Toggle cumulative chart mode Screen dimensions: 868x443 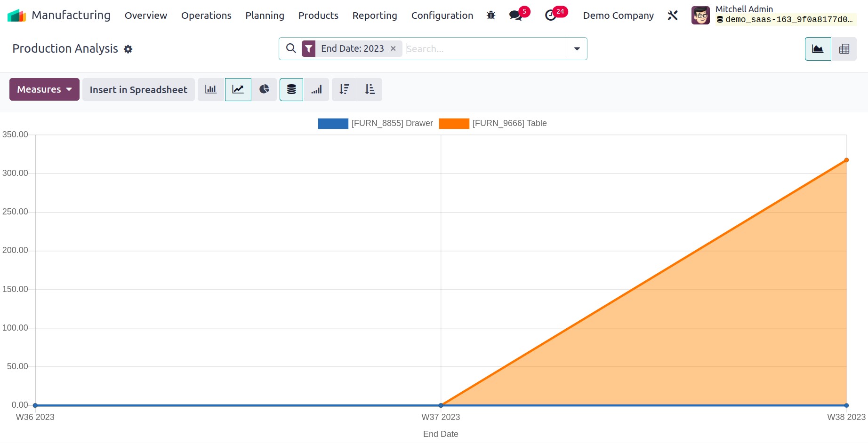[316, 89]
